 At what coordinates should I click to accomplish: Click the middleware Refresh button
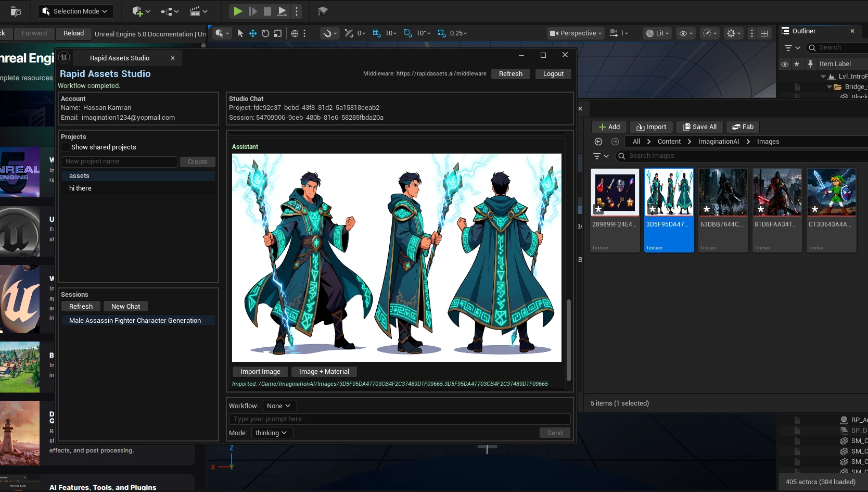(510, 74)
